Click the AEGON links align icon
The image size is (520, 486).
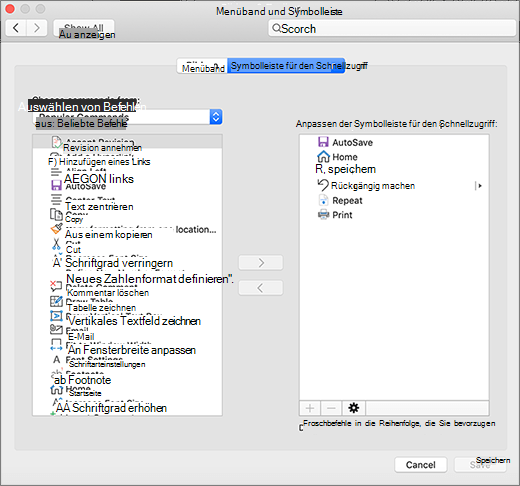tap(56, 172)
